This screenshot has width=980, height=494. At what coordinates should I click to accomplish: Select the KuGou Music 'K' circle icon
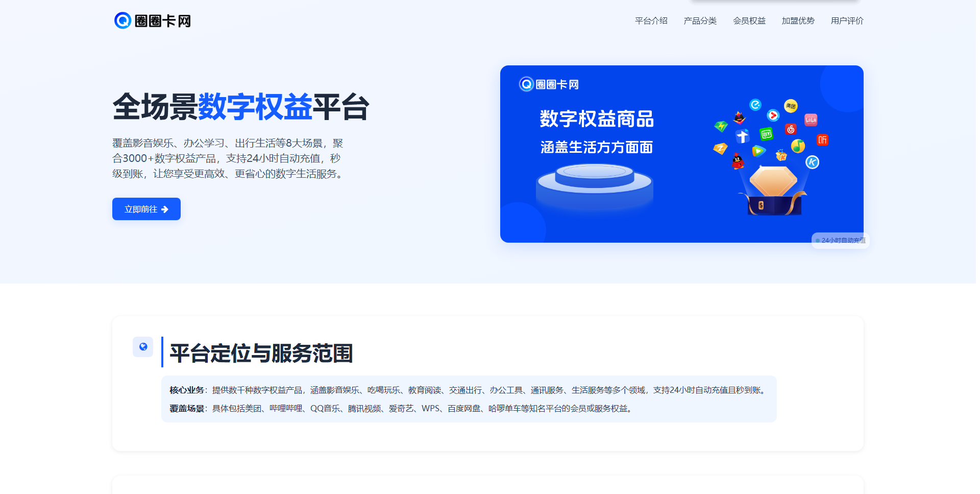tap(812, 162)
